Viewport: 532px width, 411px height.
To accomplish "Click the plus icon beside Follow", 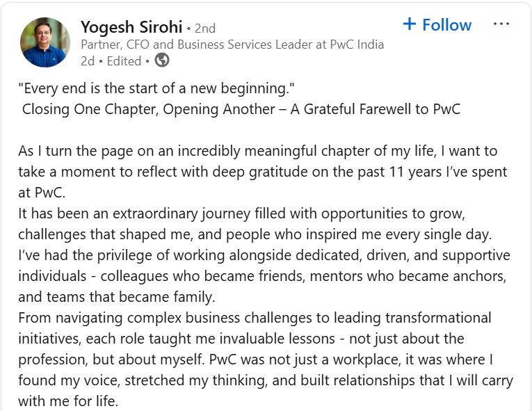I will point(410,24).
